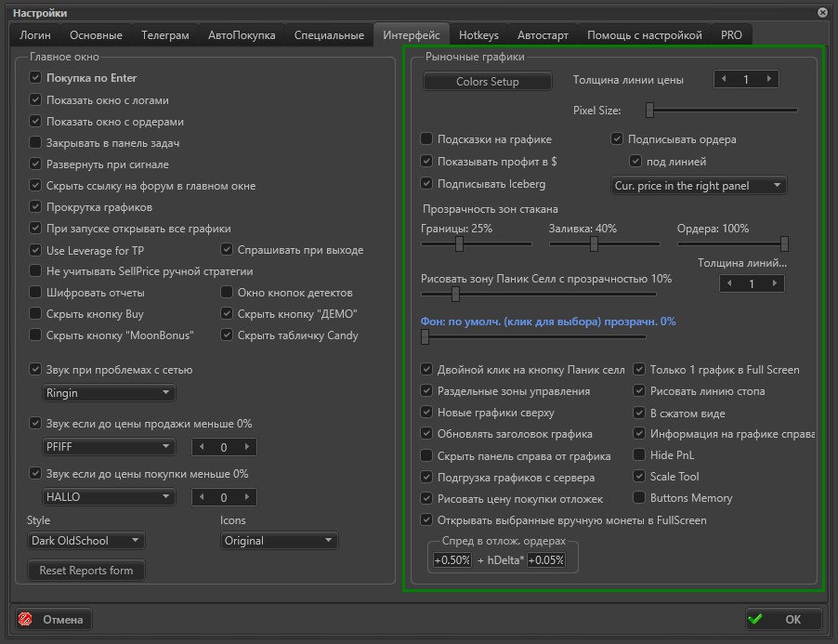Increase Толщина линии цены with right arrow
The height and width of the screenshot is (644, 838).
tap(769, 79)
